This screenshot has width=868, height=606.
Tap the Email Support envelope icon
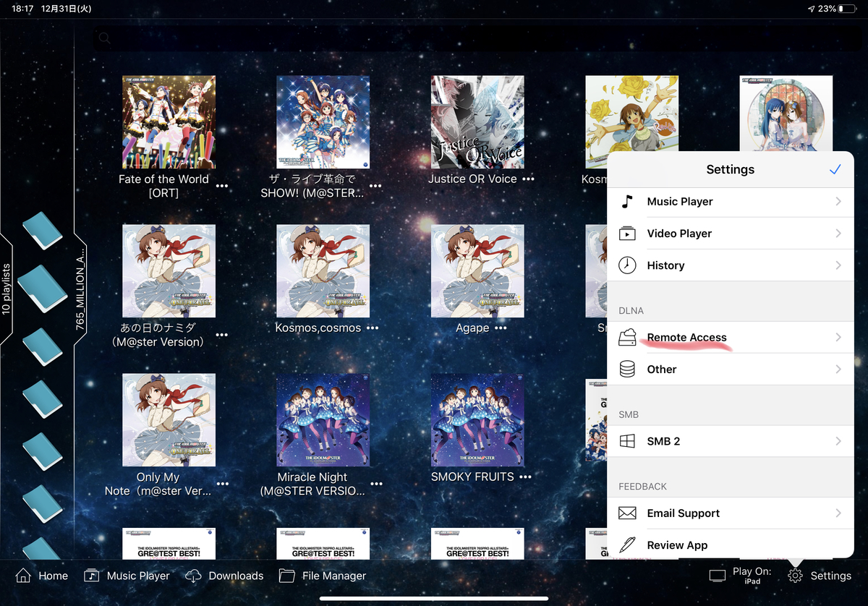pos(627,513)
